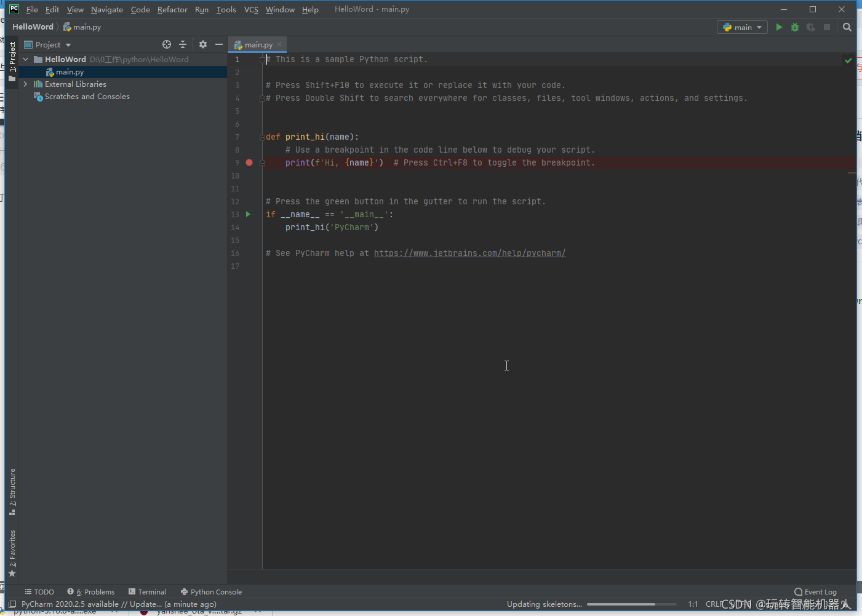Open the Tools menu

[x=226, y=9]
